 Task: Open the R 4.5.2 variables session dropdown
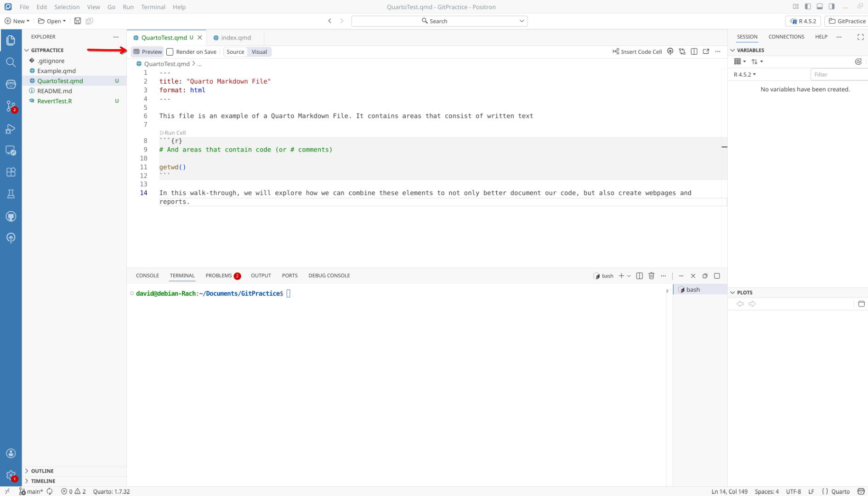point(744,74)
